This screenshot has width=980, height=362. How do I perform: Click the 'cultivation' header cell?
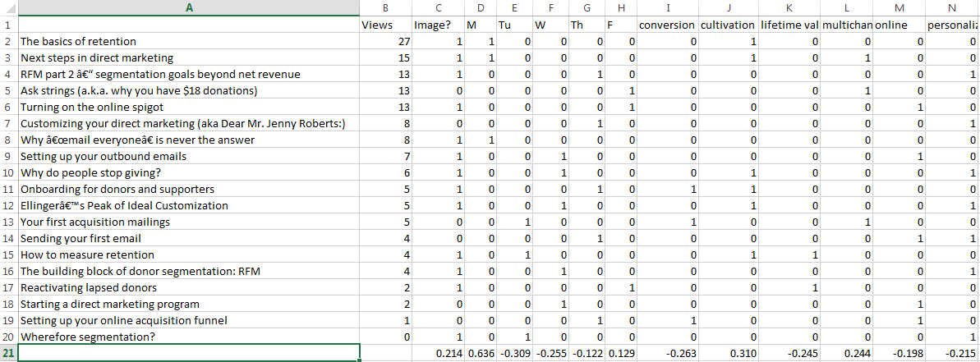pyautogui.click(x=729, y=25)
